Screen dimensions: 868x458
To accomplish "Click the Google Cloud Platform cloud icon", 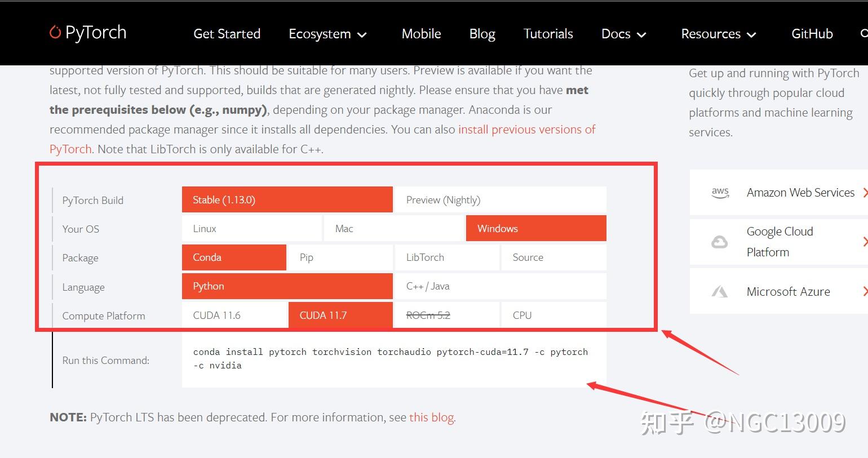I will 719,242.
